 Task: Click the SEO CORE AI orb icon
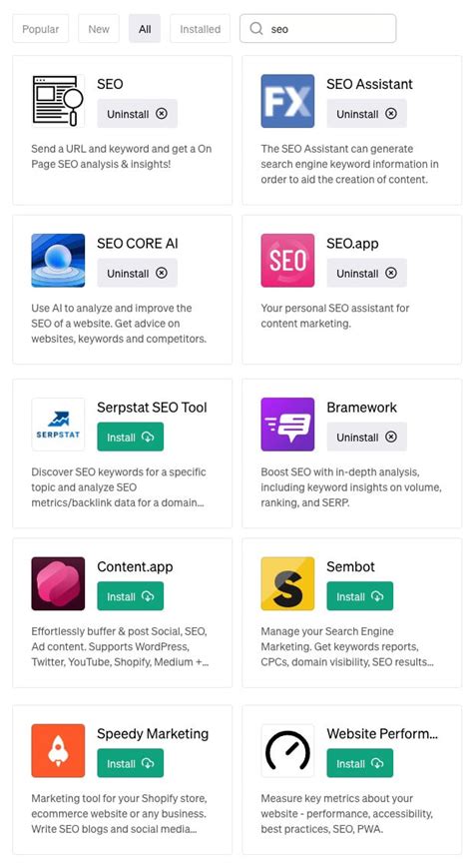pyautogui.click(x=58, y=260)
